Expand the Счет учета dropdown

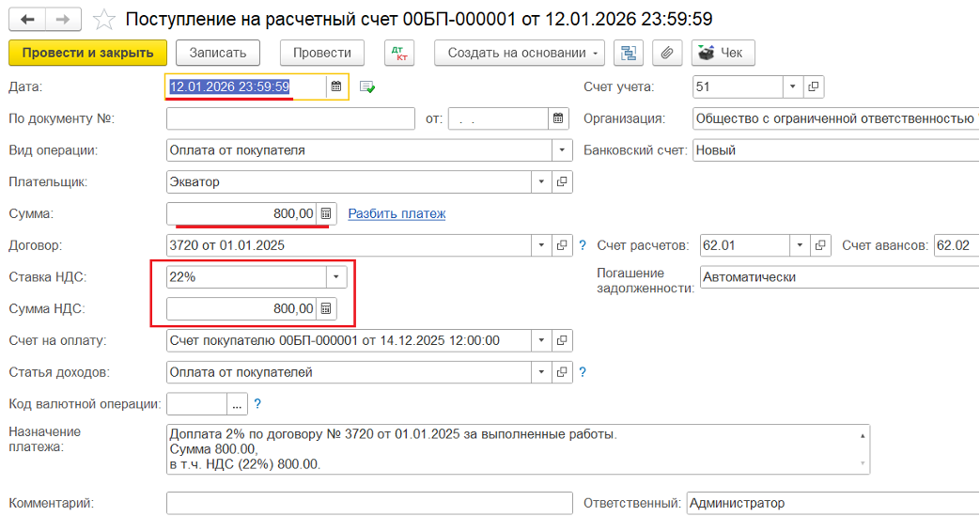pos(793,87)
